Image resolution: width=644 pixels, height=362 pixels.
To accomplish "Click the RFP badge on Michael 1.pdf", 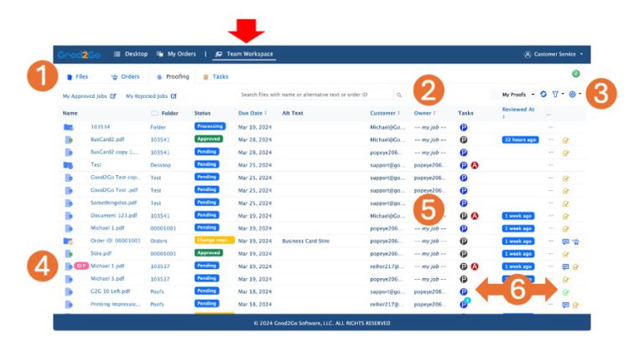I will click(81, 266).
